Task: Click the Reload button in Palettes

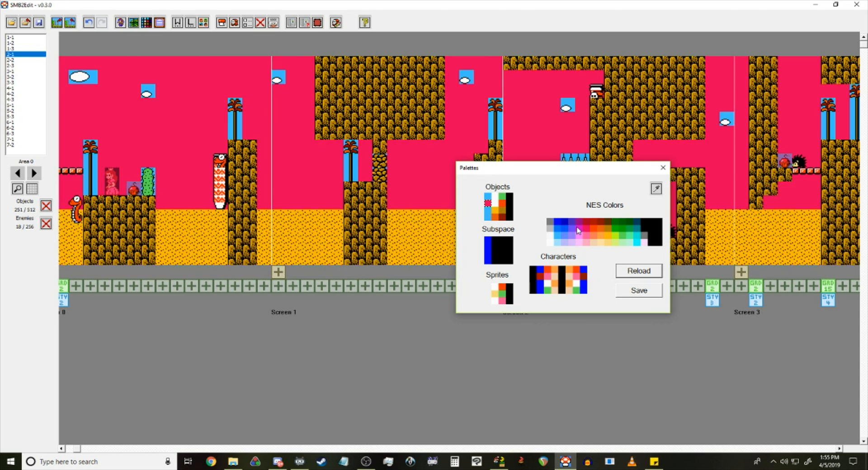Action: [x=639, y=271]
